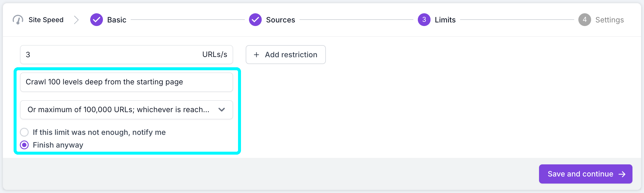Click the Add restriction button
The height and width of the screenshot is (193, 644).
click(x=285, y=55)
